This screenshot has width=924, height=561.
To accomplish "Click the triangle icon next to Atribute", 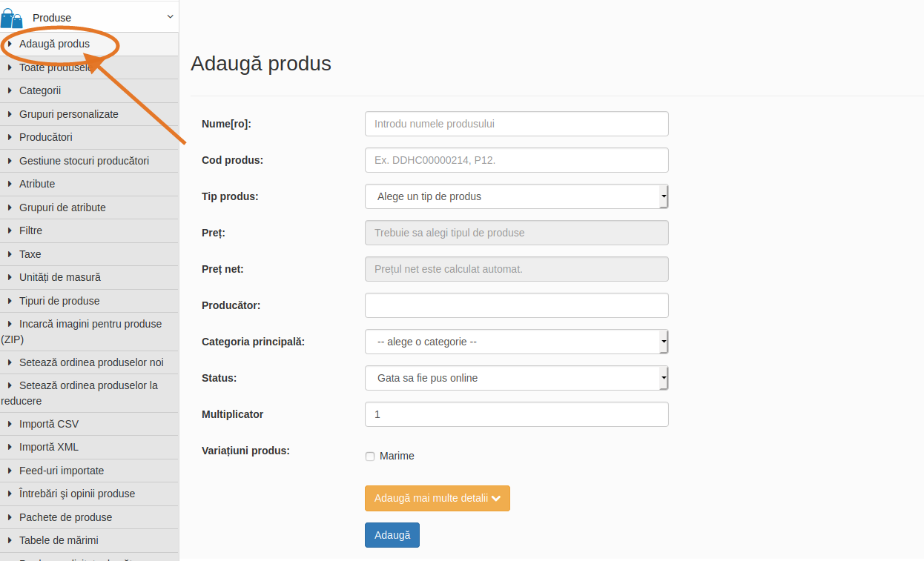I will pyautogui.click(x=10, y=184).
